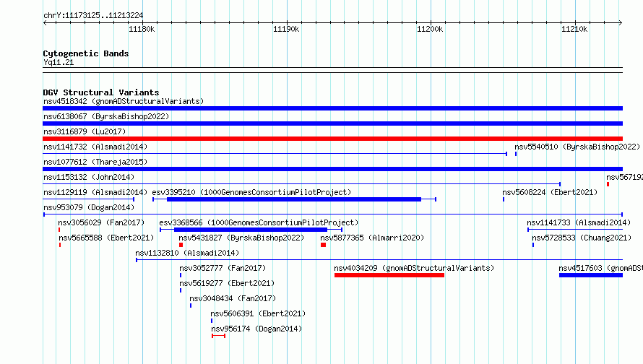Image resolution: width=643 pixels, height=364 pixels.
Task: Select the nsv5431827 (ByrskaBishop2022) label
Action: click(x=241, y=238)
